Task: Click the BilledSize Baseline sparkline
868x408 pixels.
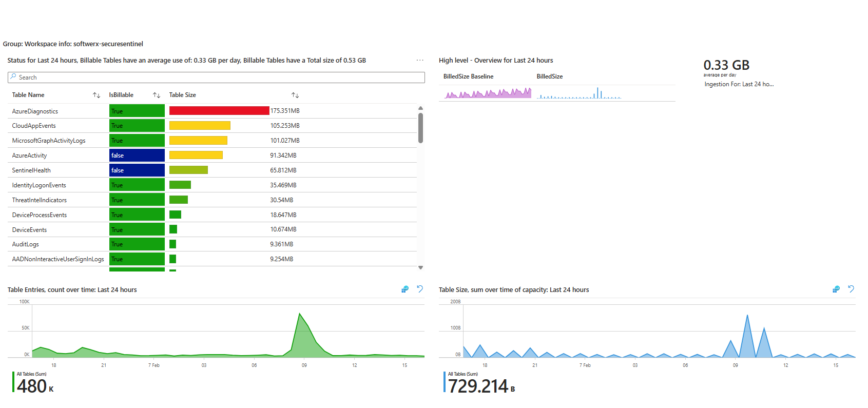Action: coord(488,93)
